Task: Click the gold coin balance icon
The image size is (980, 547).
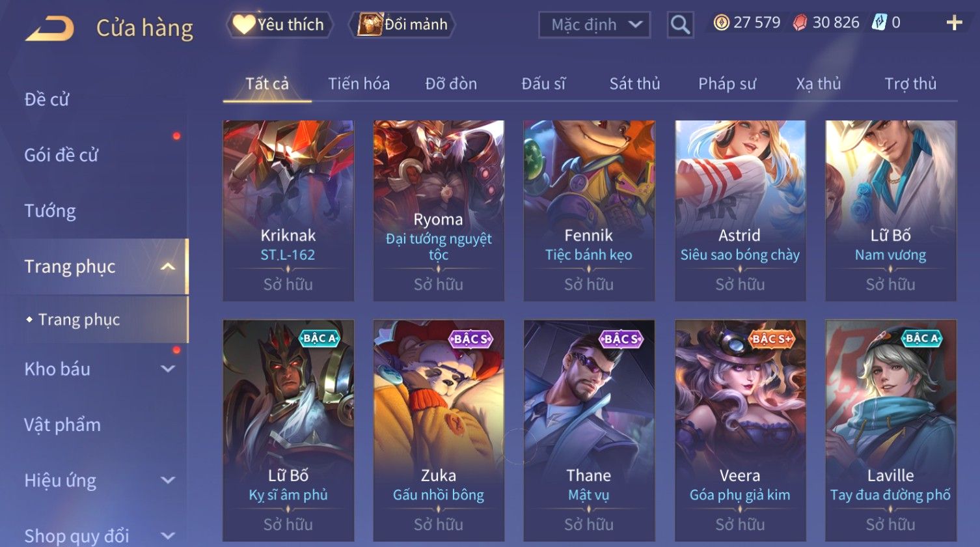Action: 721,23
